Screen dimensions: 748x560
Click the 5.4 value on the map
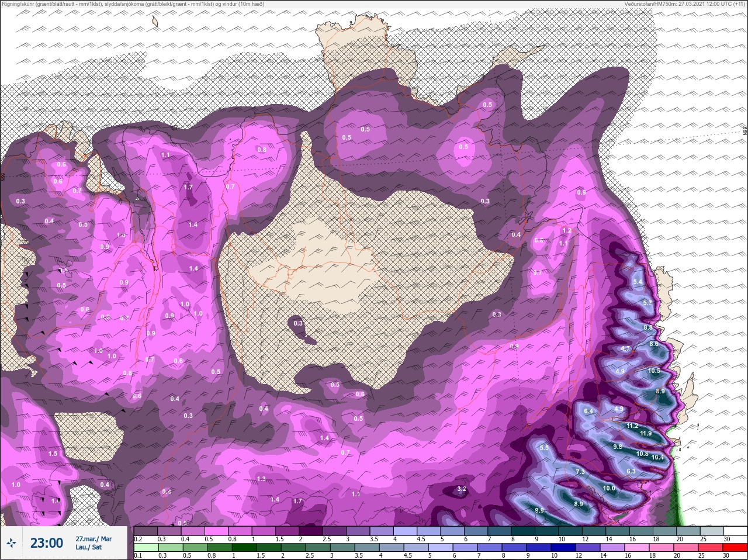pos(638,282)
